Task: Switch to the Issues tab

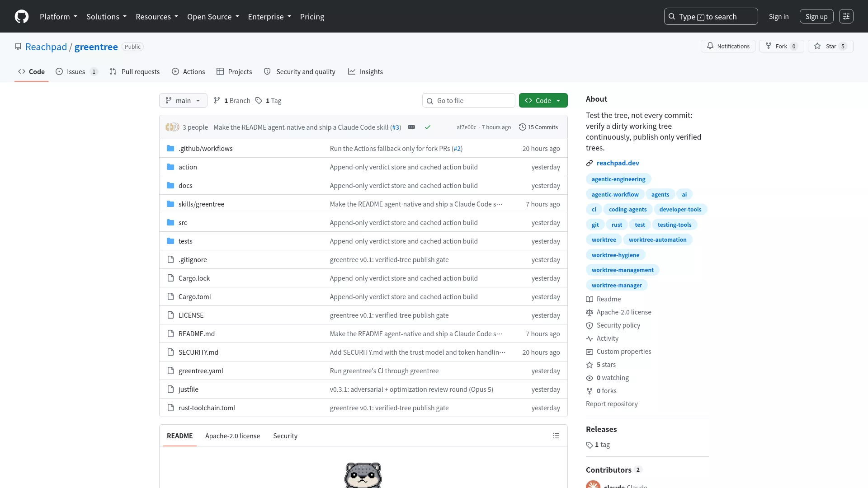Action: 76,71
